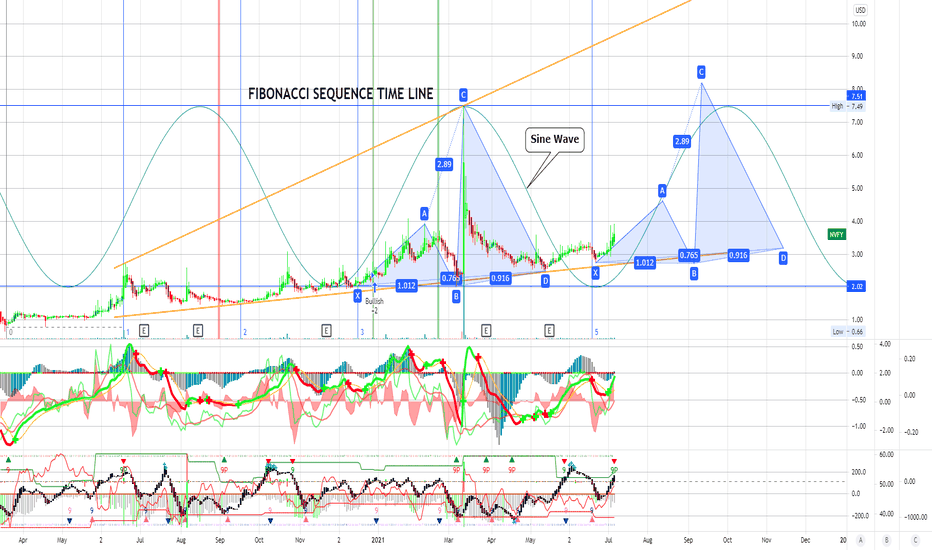Click the A point label left of the March 2021 spike
932x550 pixels.
coord(424,213)
